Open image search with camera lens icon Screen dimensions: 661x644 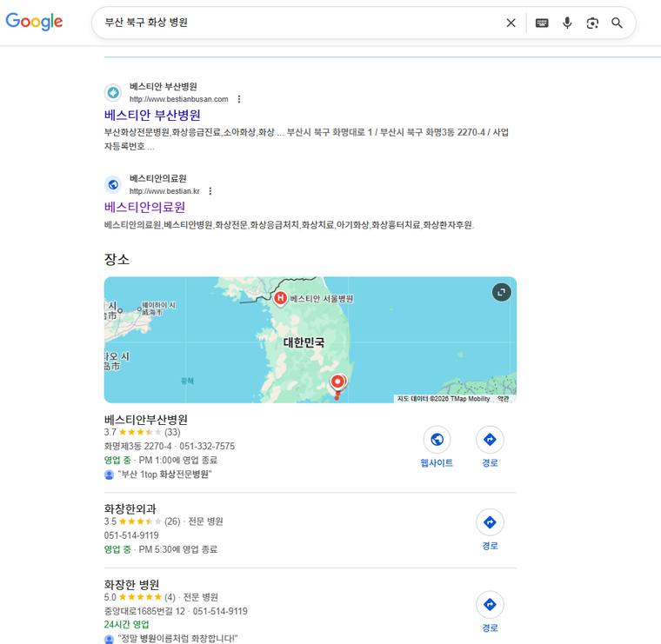click(592, 23)
